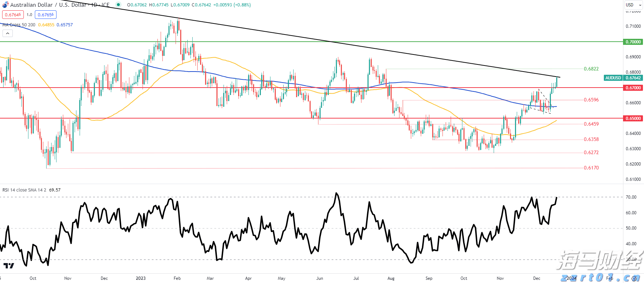Select the orange 50 MA line value 0.64855
Image resolution: width=644 pixels, height=283 pixels.
click(46, 25)
